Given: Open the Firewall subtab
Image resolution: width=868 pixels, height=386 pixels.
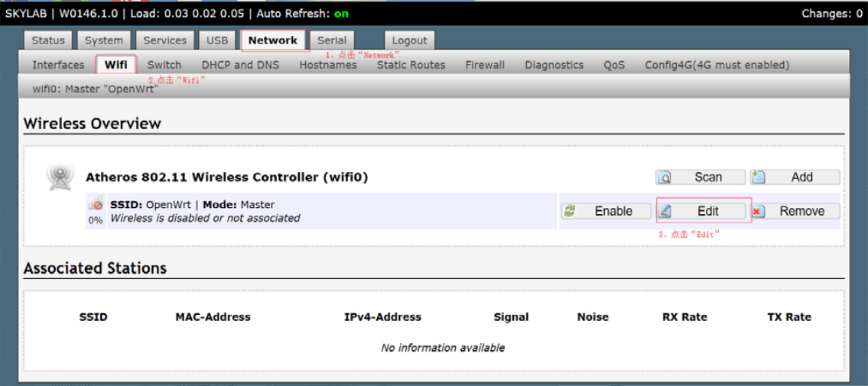Looking at the screenshot, I should click(x=485, y=65).
